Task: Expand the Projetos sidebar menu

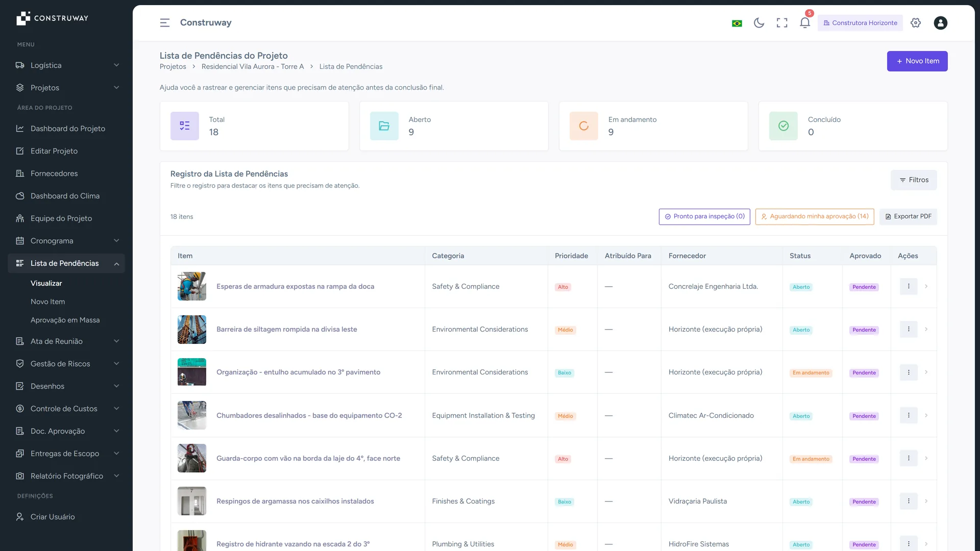Action: [x=66, y=88]
